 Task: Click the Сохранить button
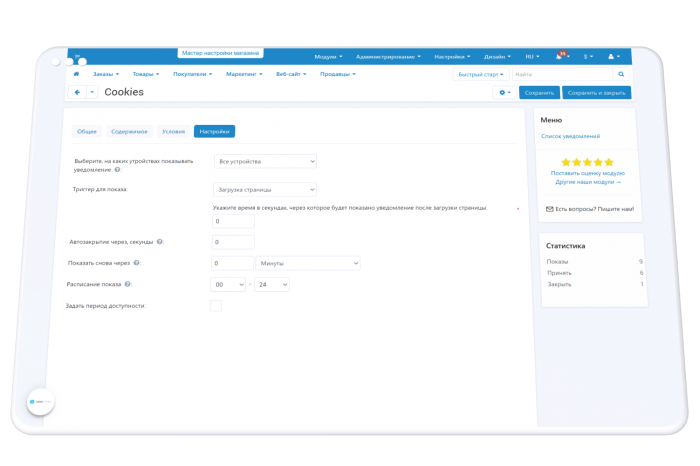[539, 93]
